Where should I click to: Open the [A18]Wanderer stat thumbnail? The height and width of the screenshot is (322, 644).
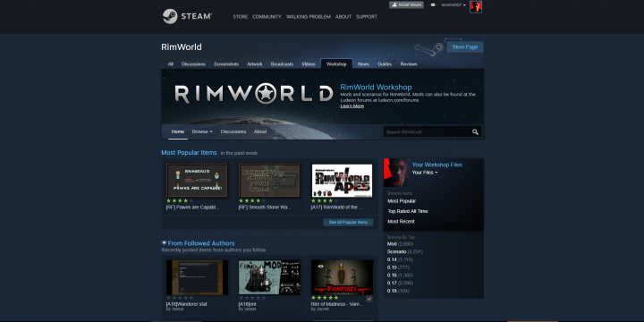point(197,277)
